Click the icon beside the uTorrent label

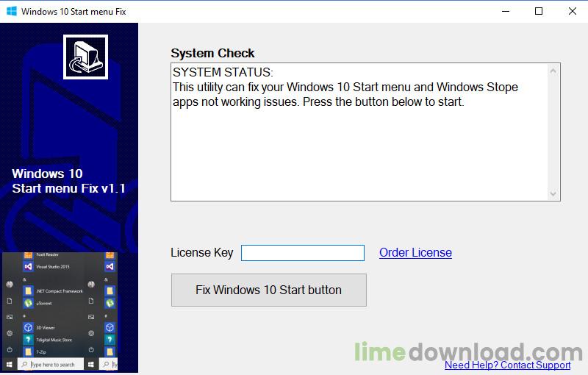[x=28, y=303]
